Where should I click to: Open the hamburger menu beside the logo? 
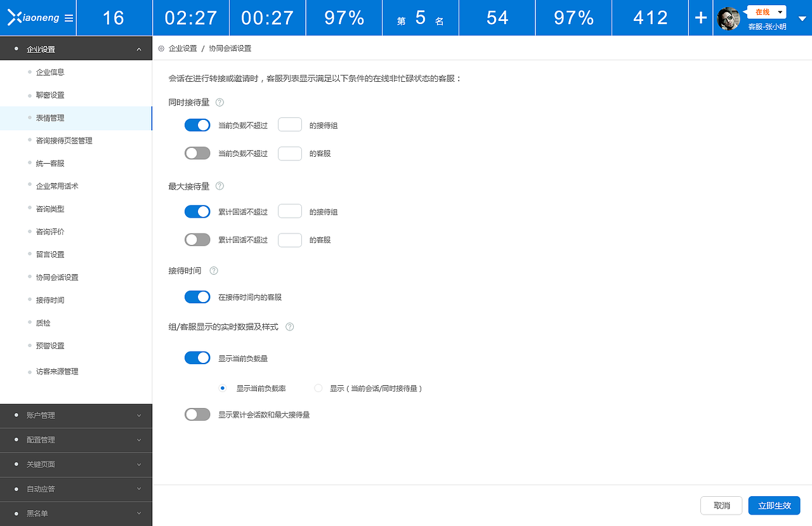tap(68, 18)
